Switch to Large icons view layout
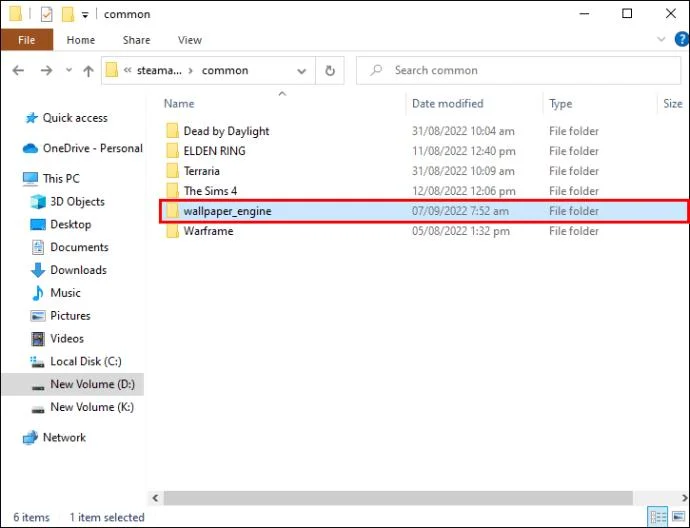The height and width of the screenshot is (528, 690). pyautogui.click(x=679, y=517)
